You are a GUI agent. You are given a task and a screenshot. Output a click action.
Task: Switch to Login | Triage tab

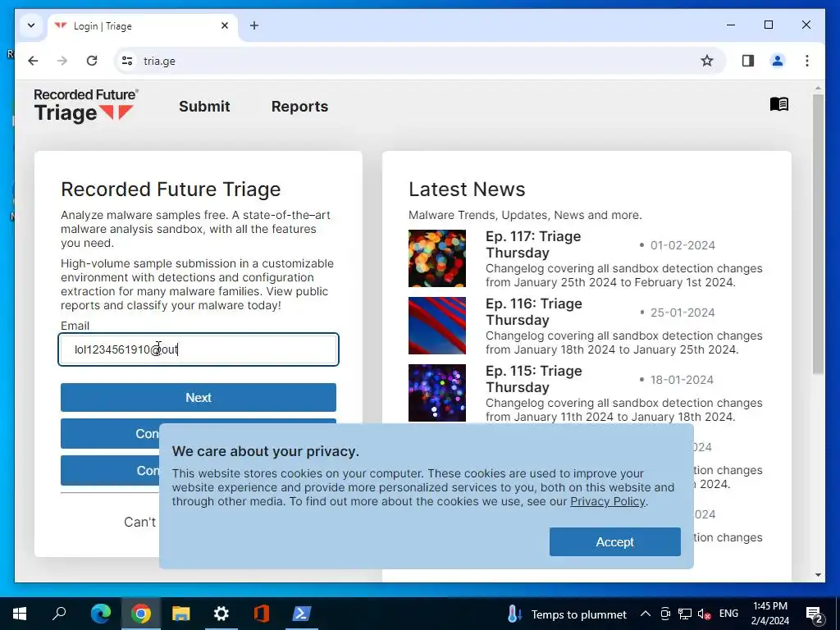click(143, 25)
